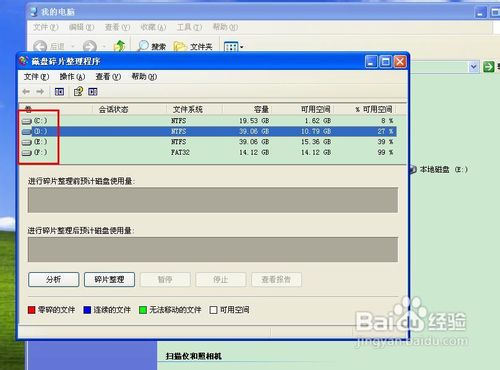Click Folders button in My Computer toolbar
Image resolution: width=500 pixels, height=370 pixels.
tap(193, 47)
